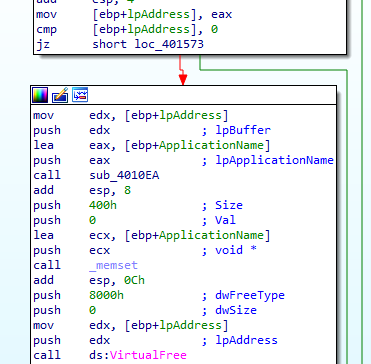371x364 pixels.
Task: Click the dwFreeType comment
Action: pos(250,295)
